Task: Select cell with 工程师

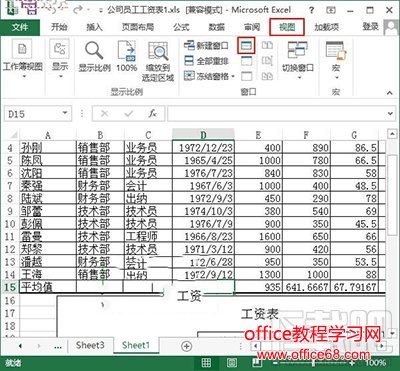Action: [148, 236]
